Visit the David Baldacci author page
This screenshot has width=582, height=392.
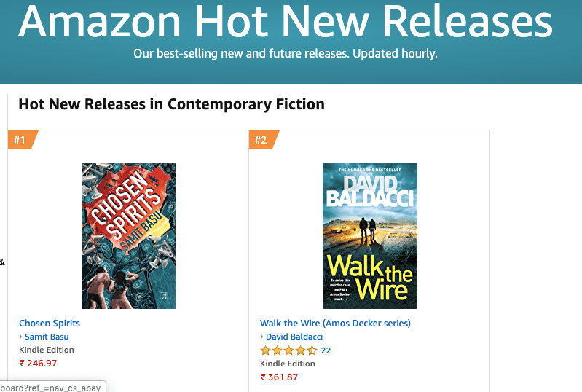click(x=294, y=337)
